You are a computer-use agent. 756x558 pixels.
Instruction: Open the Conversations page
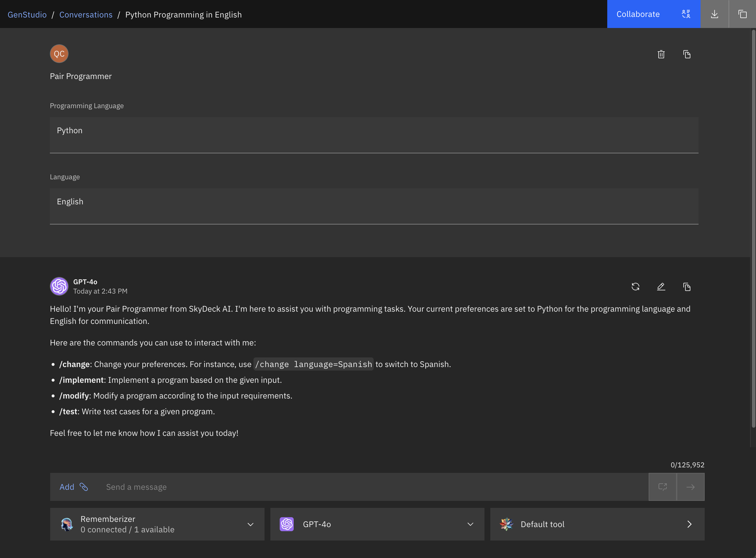(x=86, y=15)
